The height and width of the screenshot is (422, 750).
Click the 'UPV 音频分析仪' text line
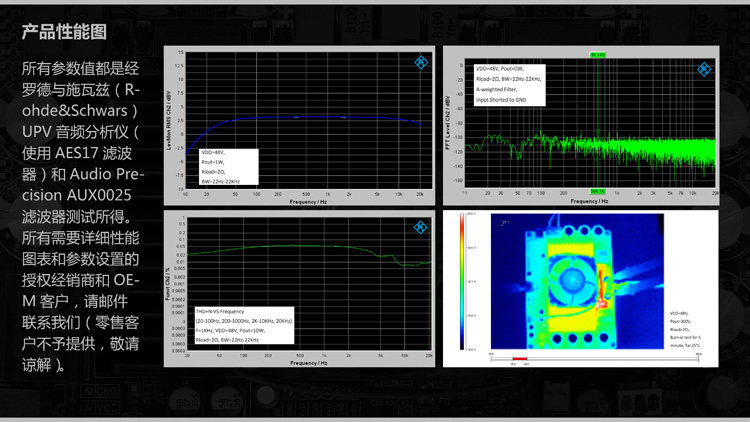coord(80,132)
